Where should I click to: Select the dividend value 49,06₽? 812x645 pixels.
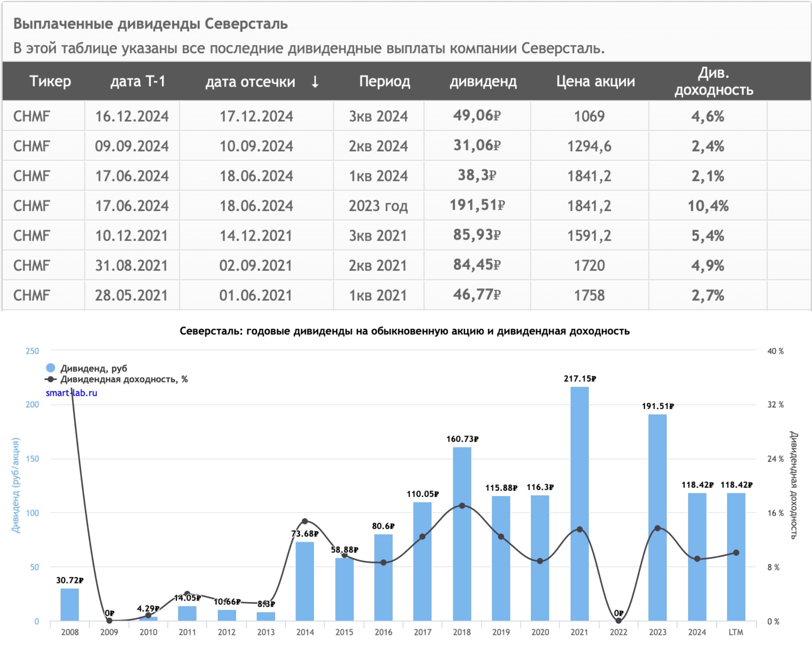click(477, 115)
